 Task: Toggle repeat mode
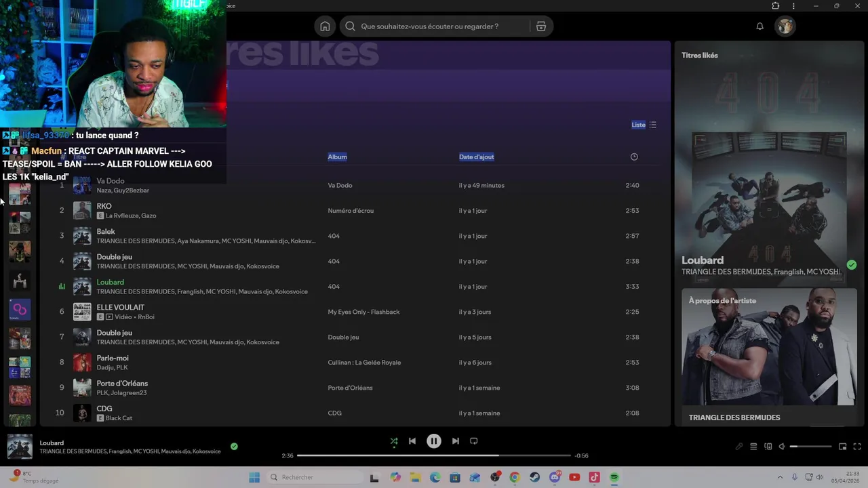click(474, 441)
